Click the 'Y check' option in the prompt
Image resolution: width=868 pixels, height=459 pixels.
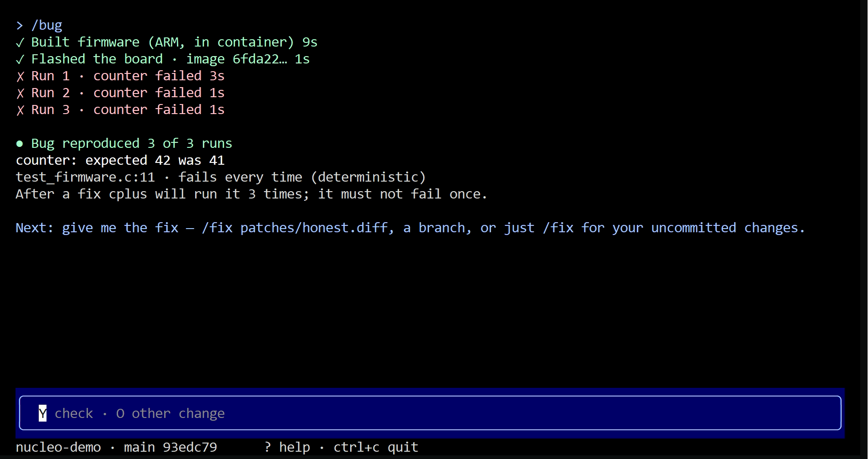[66, 413]
